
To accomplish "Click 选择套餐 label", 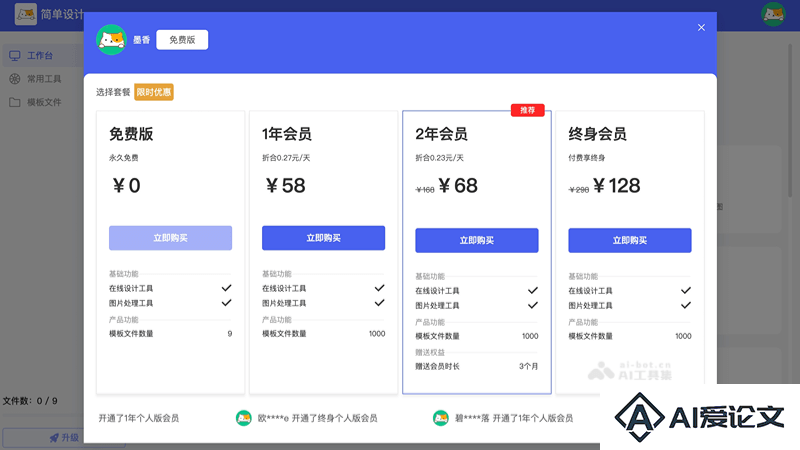I will tap(113, 92).
